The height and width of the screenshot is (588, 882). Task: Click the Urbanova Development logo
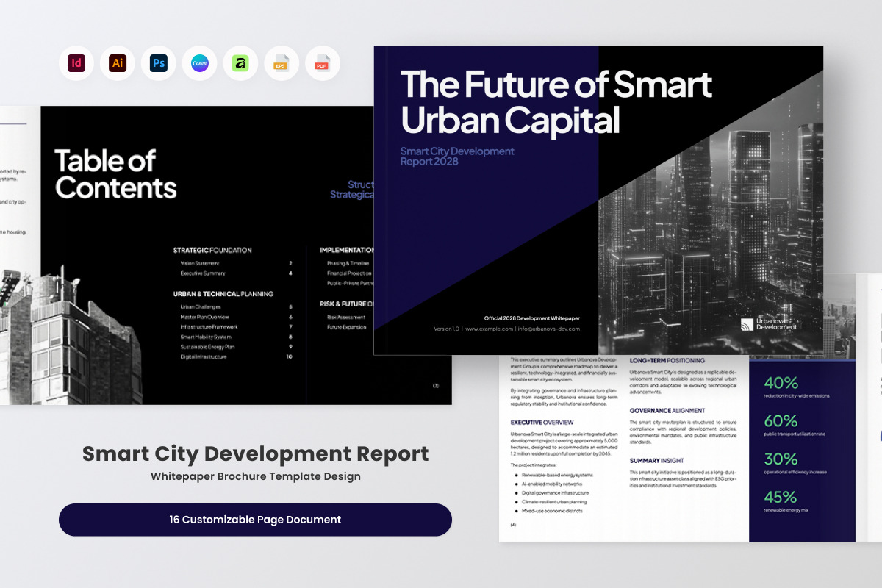tap(768, 324)
